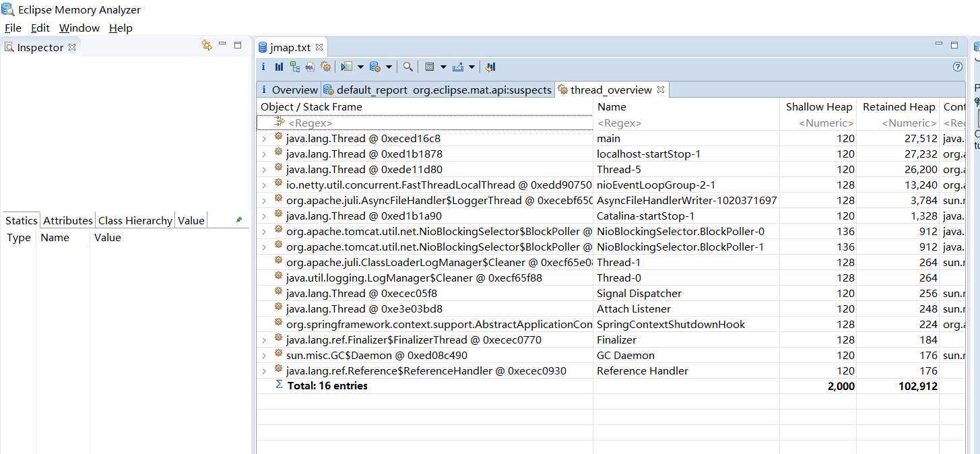The height and width of the screenshot is (454, 980).
Task: Open the OQL query editor icon
Action: coord(310,67)
